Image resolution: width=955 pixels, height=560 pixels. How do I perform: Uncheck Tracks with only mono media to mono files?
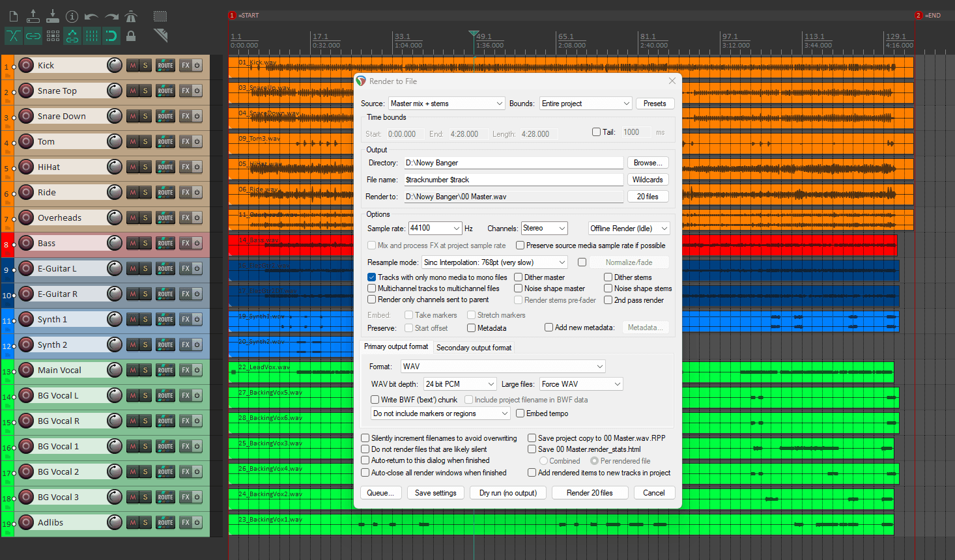tap(371, 277)
